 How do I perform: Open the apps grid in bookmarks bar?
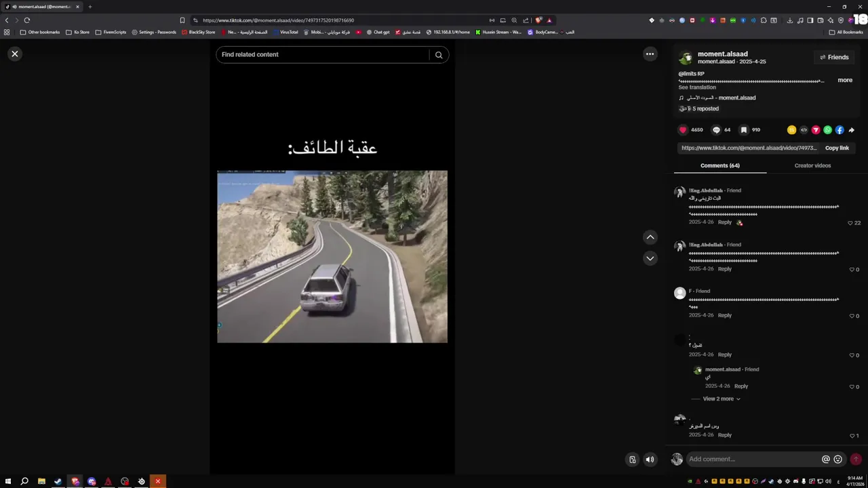pos(7,32)
